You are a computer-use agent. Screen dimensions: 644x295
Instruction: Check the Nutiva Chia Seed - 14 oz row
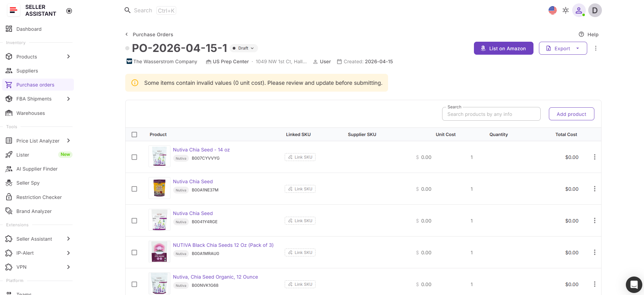coord(134,157)
